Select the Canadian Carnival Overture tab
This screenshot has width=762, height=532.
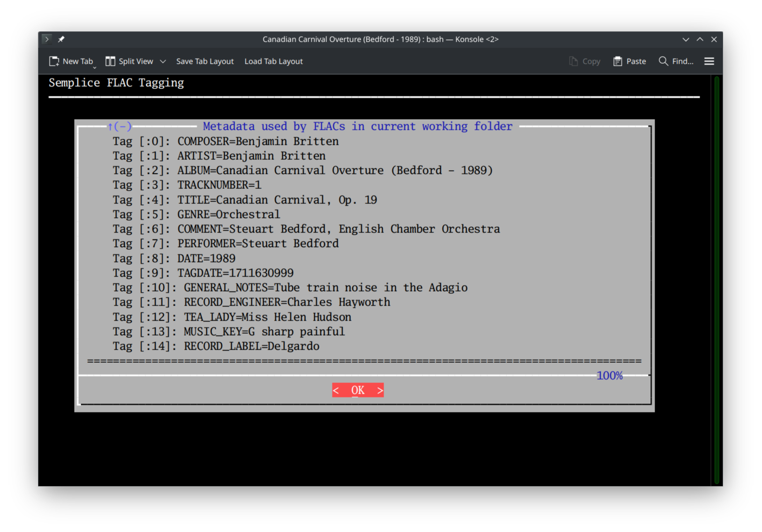click(380, 39)
